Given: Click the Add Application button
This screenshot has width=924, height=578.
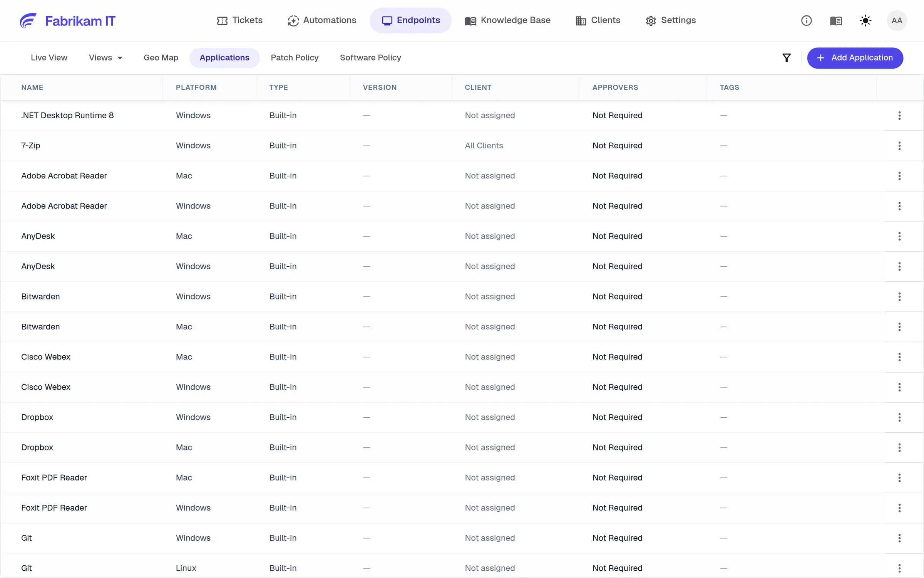Looking at the screenshot, I should point(855,58).
